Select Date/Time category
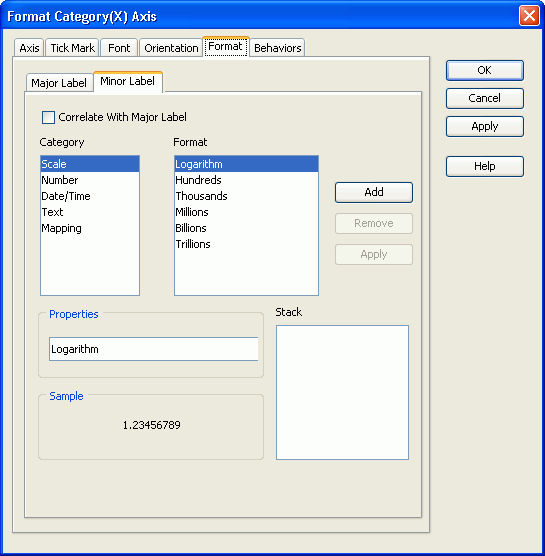Viewport: 545px width, 556px height. tap(90, 196)
